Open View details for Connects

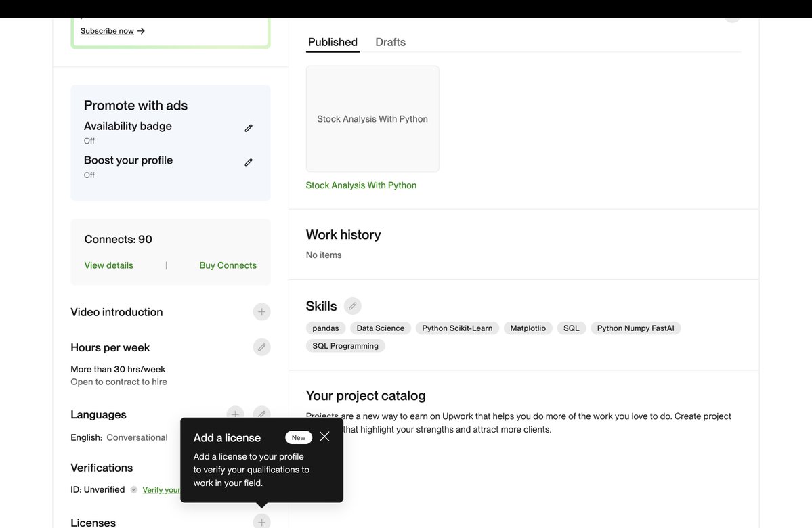[109, 265]
